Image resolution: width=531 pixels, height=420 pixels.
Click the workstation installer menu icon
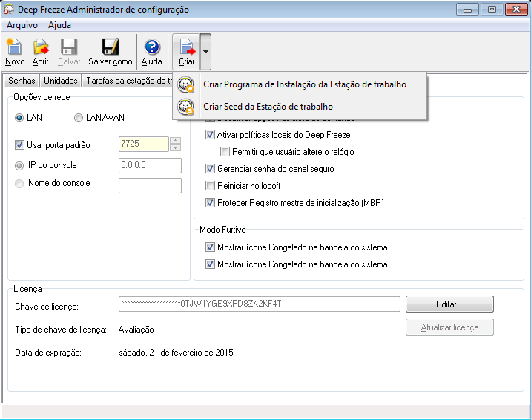click(185, 84)
